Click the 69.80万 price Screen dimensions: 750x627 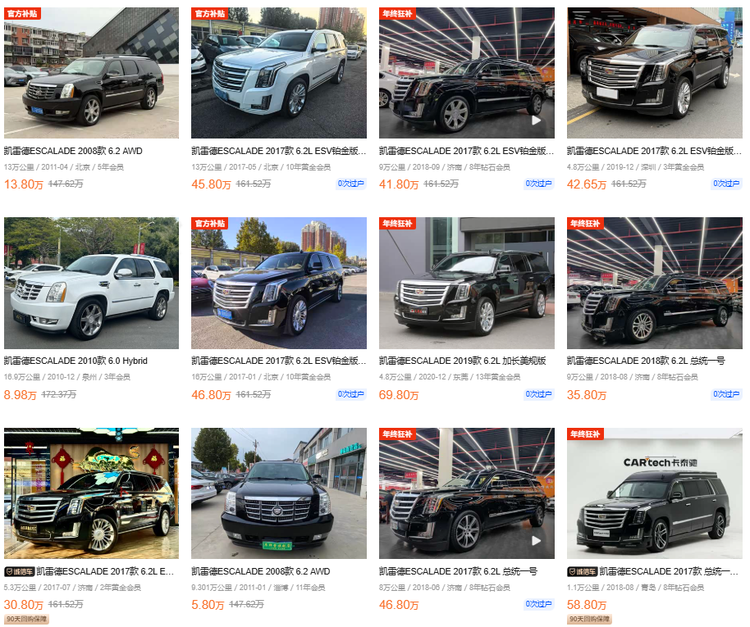tap(398, 395)
